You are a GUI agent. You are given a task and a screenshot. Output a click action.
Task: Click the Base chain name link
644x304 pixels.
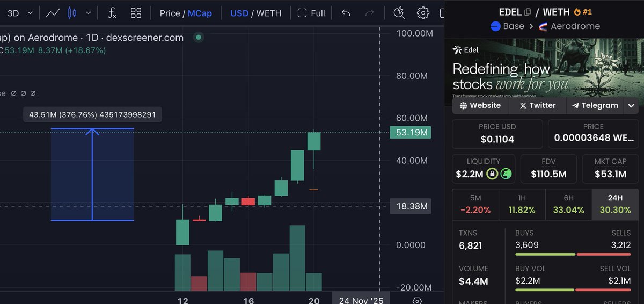pos(514,26)
